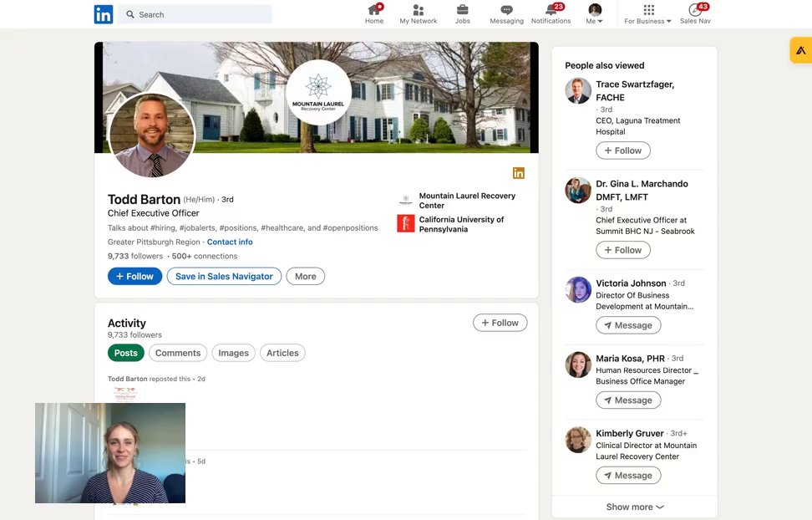Click Mountain Laurel Recovery Center company logo

[x=406, y=200]
